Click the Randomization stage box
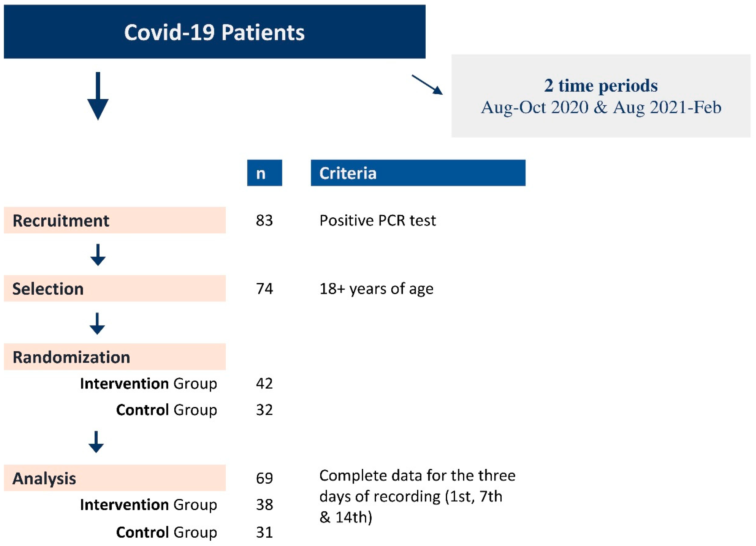Image resolution: width=756 pixels, height=546 pixels. coord(115,357)
